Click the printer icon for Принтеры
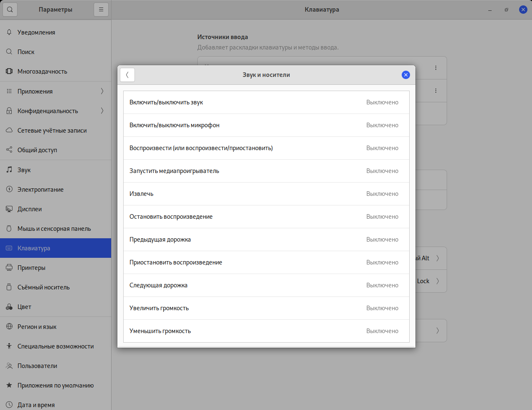The width and height of the screenshot is (532, 410). [9, 267]
